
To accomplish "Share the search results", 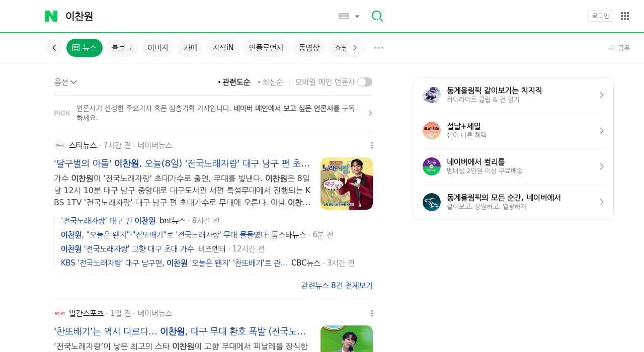I will tap(619, 48).
